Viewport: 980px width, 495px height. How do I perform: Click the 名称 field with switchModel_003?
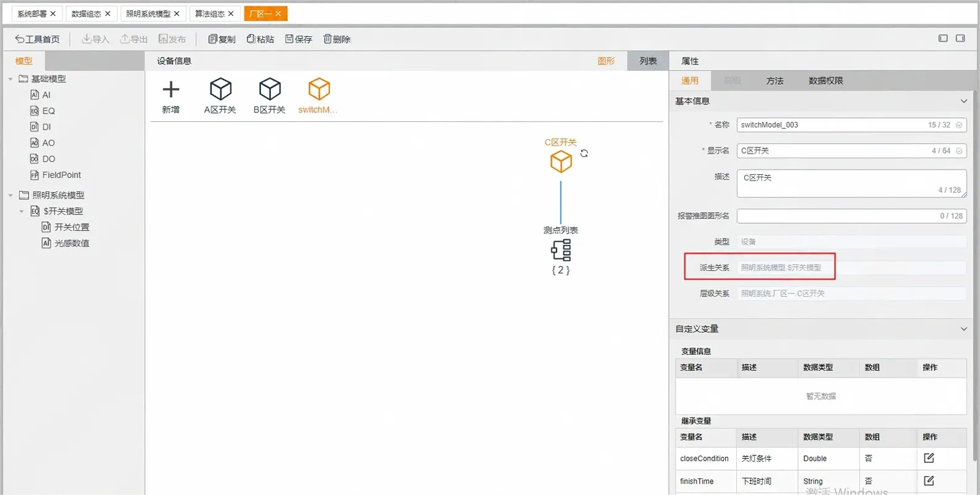pos(851,125)
